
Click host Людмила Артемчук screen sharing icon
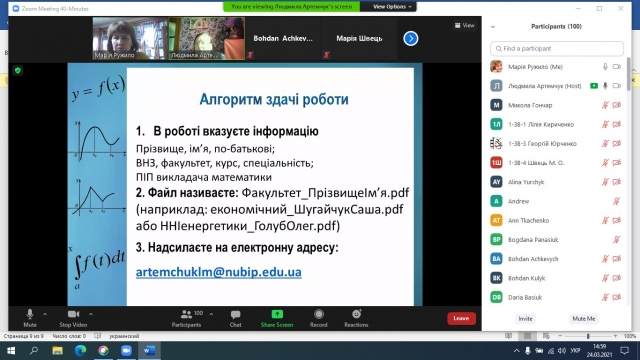click(x=594, y=86)
